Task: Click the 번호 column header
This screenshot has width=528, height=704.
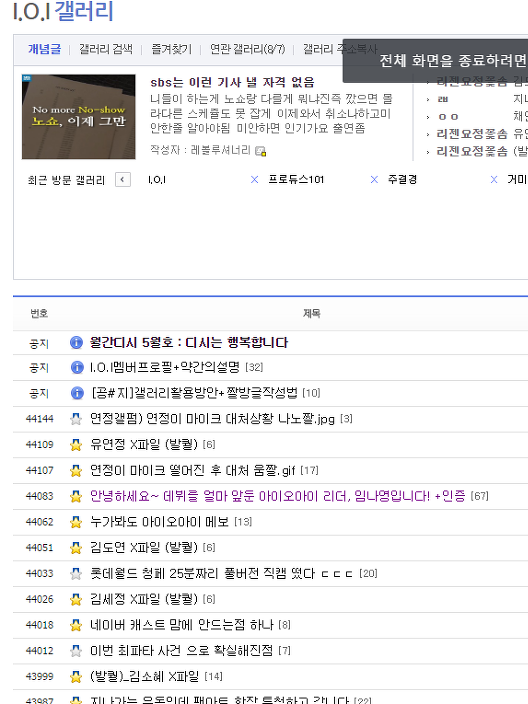Action: coord(39,313)
